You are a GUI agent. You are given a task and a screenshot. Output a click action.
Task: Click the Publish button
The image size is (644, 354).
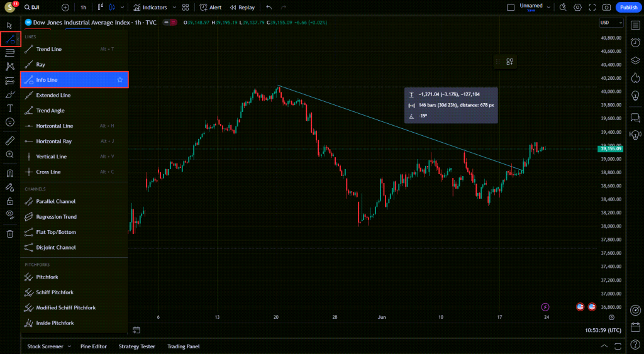click(x=629, y=8)
